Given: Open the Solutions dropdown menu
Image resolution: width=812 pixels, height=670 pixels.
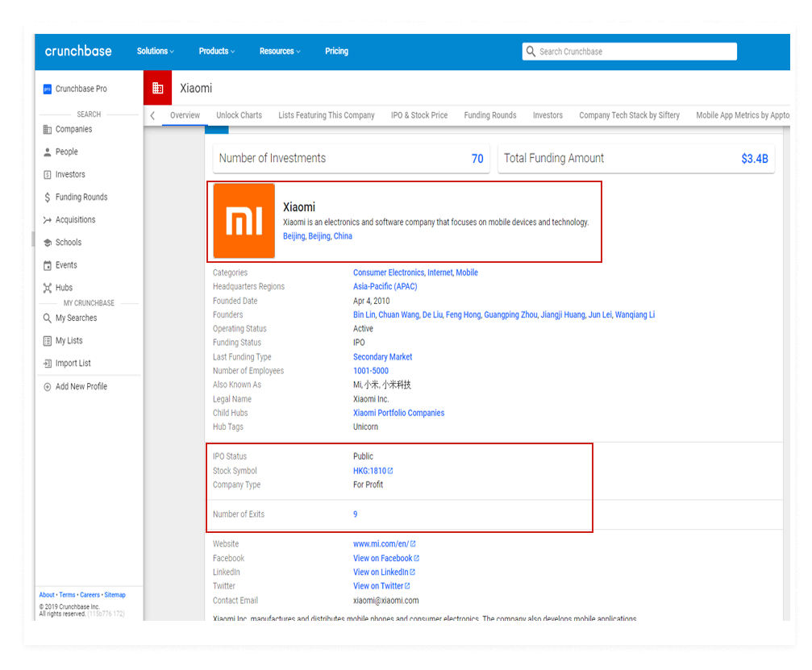Looking at the screenshot, I should click(155, 51).
